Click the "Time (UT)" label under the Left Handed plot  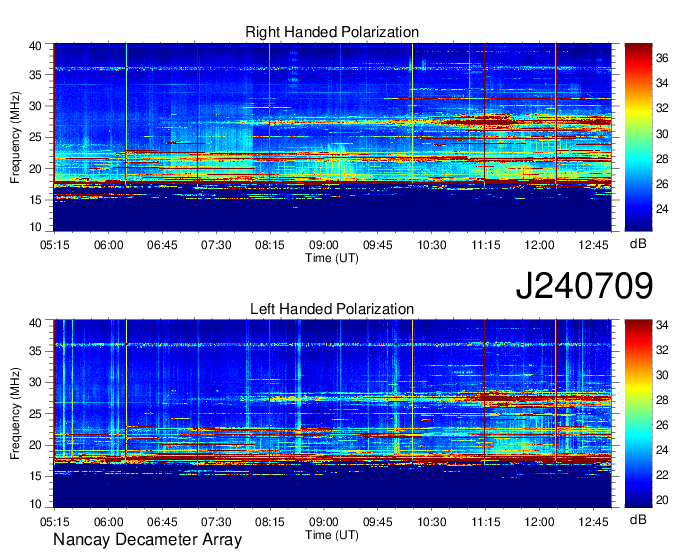pos(332,535)
